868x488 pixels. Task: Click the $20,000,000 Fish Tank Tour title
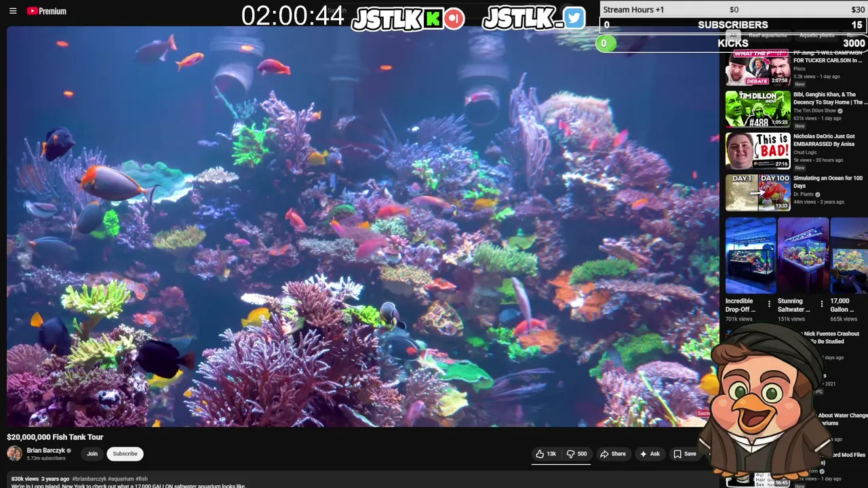point(55,437)
